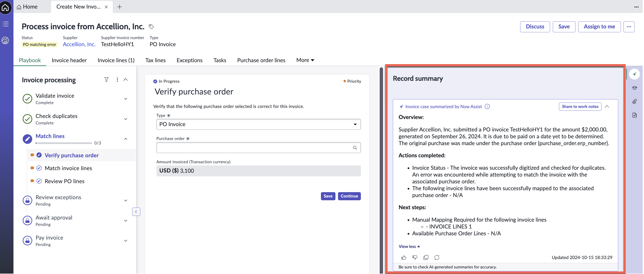Open the Invoice lines (1) tab
The height and width of the screenshot is (274, 644).
coord(116,60)
